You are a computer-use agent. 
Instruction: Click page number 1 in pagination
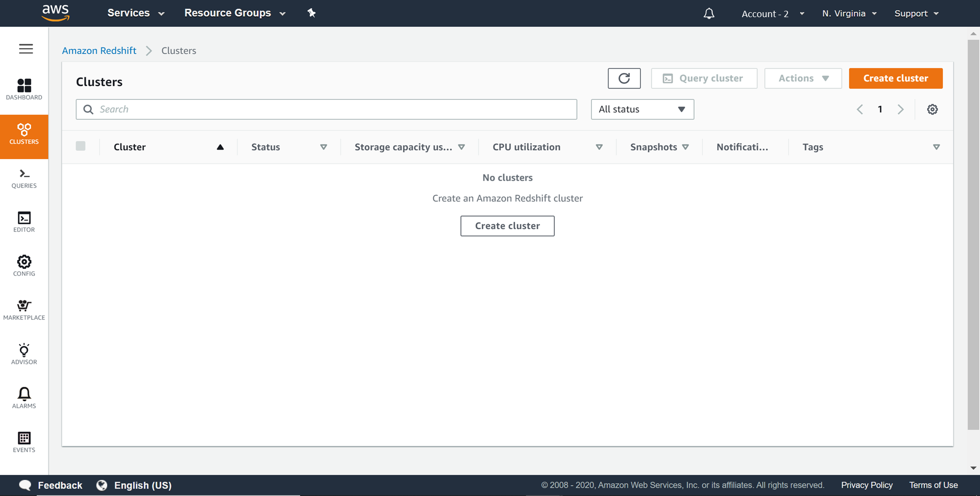(880, 109)
